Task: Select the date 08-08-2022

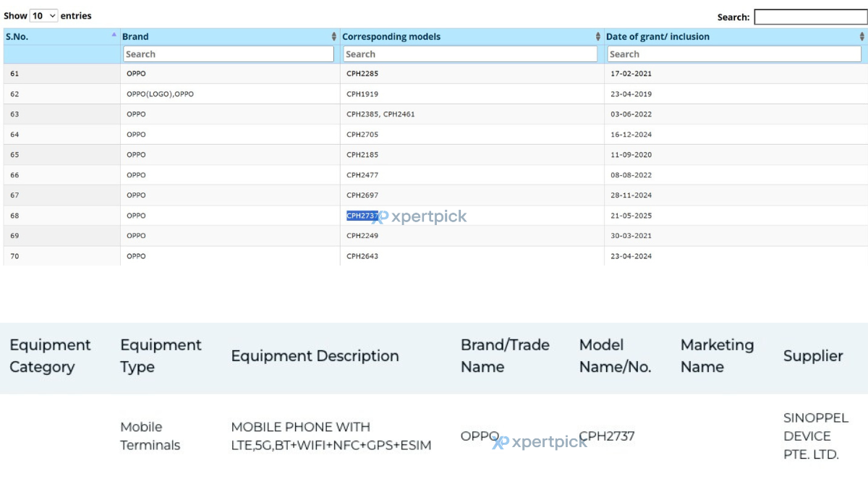Action: [x=631, y=175]
